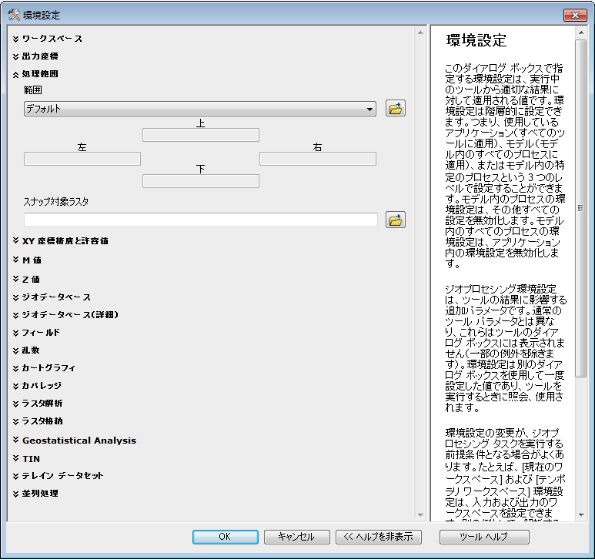Click the help panel scroll up arrow
The width and height of the screenshot is (595, 560).
point(581,33)
